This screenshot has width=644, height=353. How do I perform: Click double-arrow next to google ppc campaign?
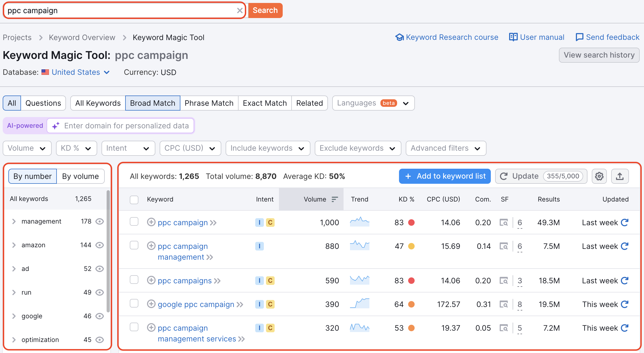240,305
